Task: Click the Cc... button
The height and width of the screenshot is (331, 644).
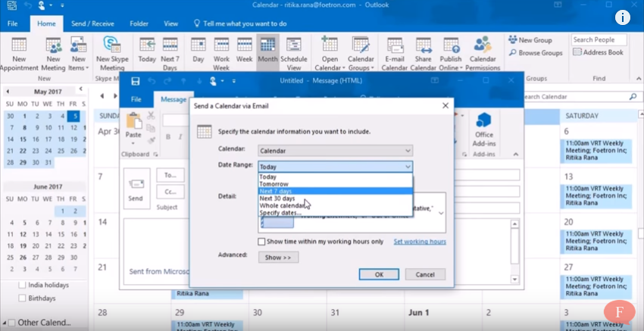Action: tap(170, 192)
